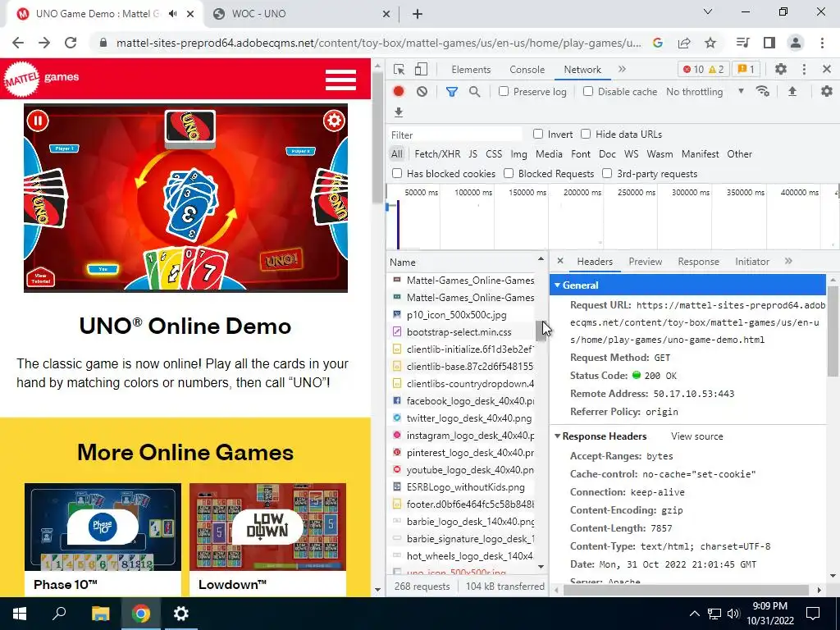Open the Lowdown game thumbnail
The width and height of the screenshot is (840, 630).
(x=268, y=527)
